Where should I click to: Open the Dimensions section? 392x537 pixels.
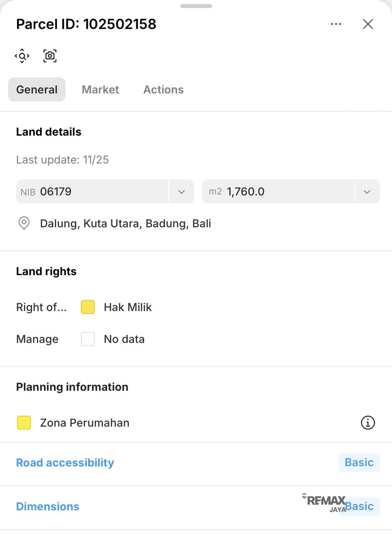pos(48,506)
